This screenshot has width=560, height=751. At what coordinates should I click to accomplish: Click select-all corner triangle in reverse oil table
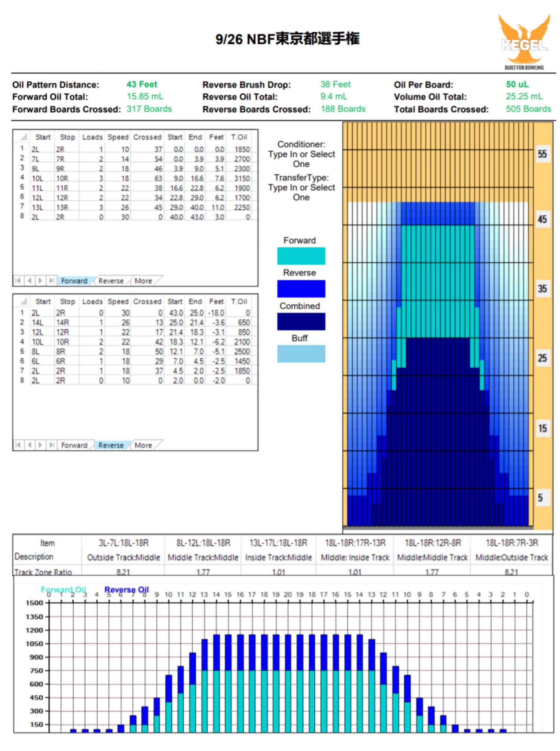click(23, 301)
